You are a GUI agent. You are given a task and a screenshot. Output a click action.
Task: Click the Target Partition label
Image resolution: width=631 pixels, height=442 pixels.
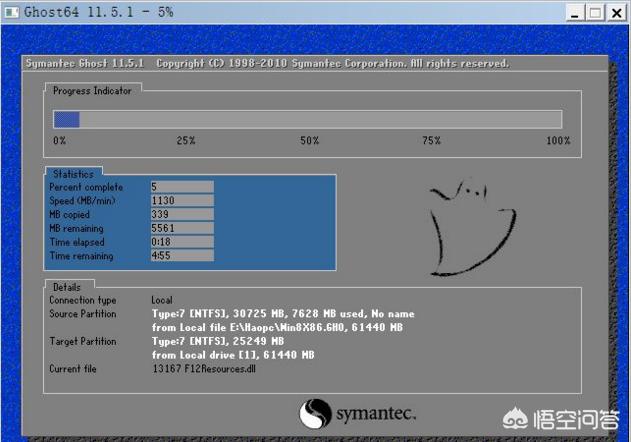click(x=83, y=341)
